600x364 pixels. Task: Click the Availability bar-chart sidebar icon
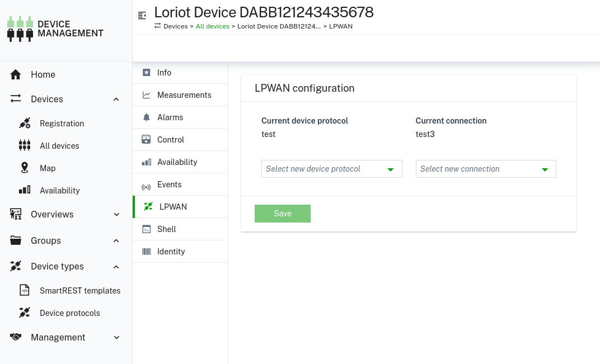[x=25, y=190]
